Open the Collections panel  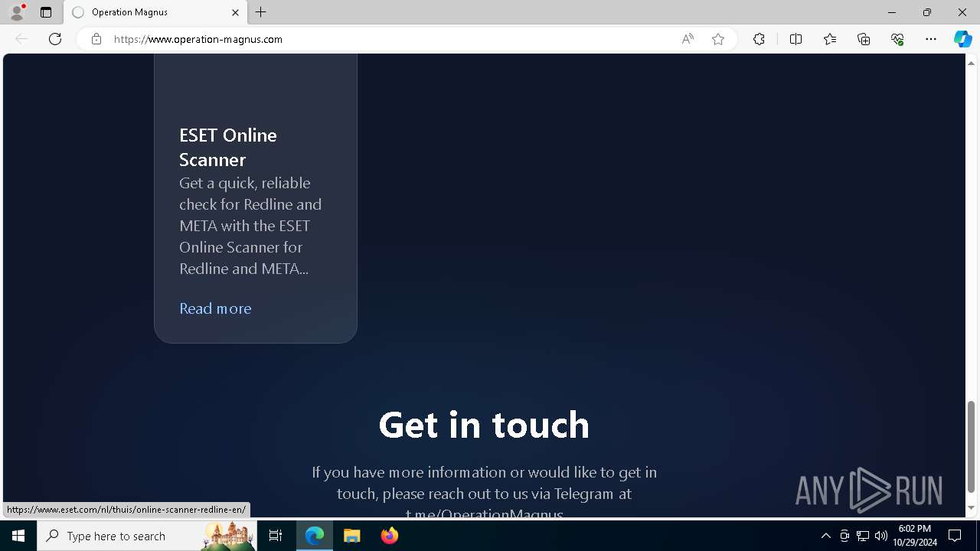pyautogui.click(x=864, y=39)
